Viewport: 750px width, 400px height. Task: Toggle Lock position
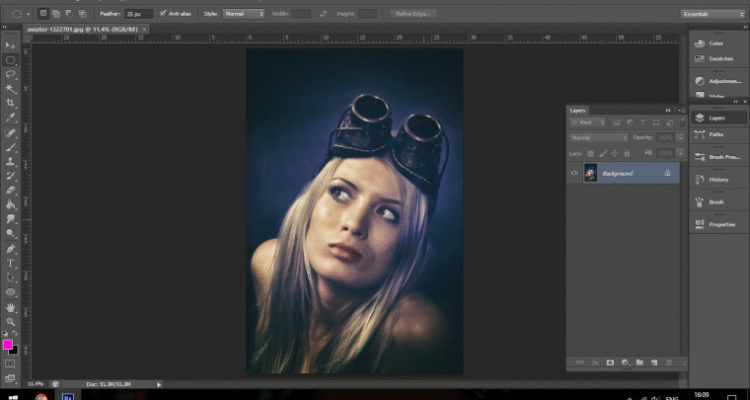click(615, 154)
